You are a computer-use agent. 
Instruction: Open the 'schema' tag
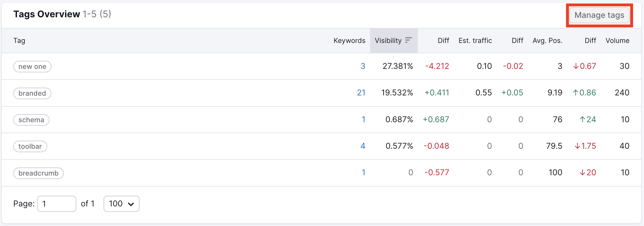(x=31, y=120)
